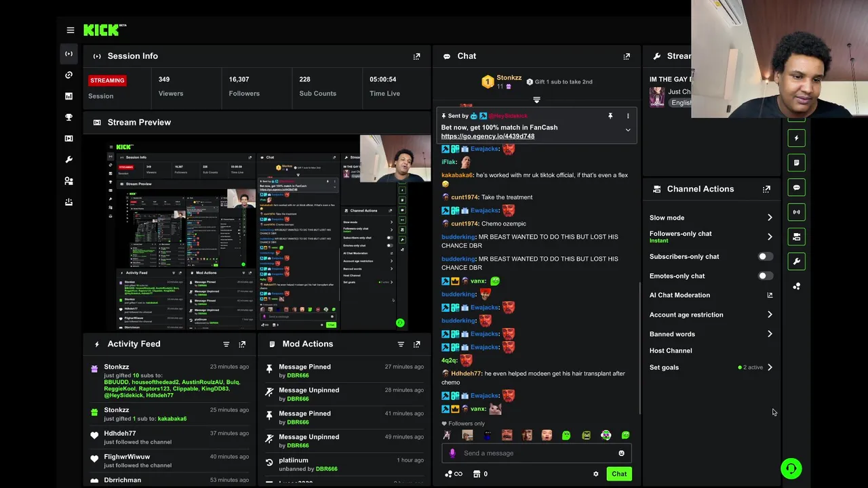The image size is (868, 488).
Task: Open the green support headset bubble
Action: click(791, 468)
